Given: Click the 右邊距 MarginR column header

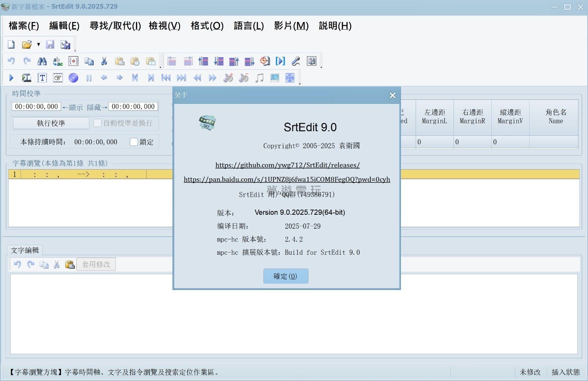Looking at the screenshot, I should click(472, 117).
